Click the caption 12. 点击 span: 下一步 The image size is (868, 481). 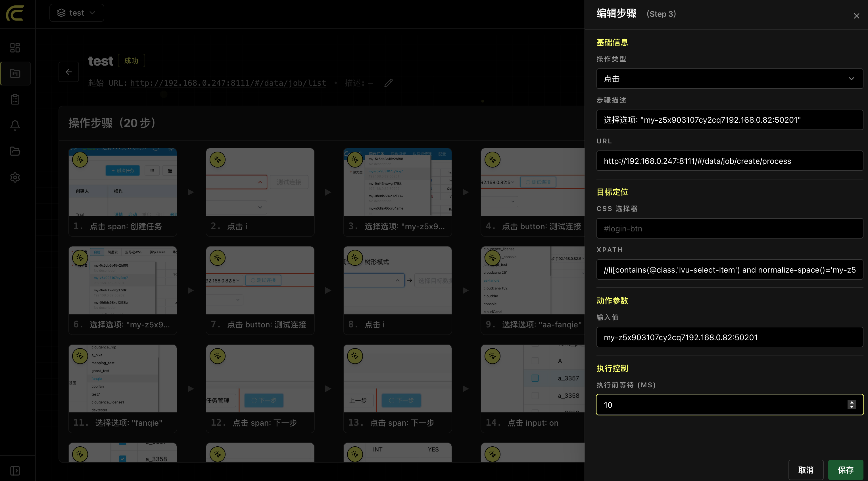click(254, 423)
